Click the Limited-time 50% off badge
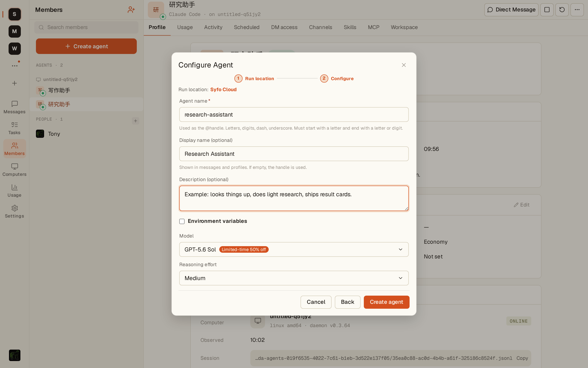 pos(244,250)
